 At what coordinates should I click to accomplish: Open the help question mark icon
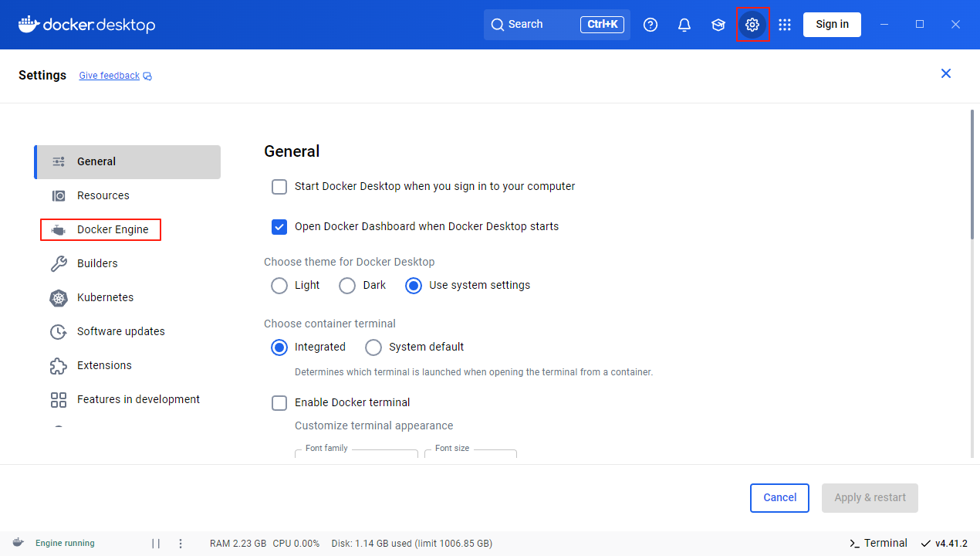click(x=651, y=25)
